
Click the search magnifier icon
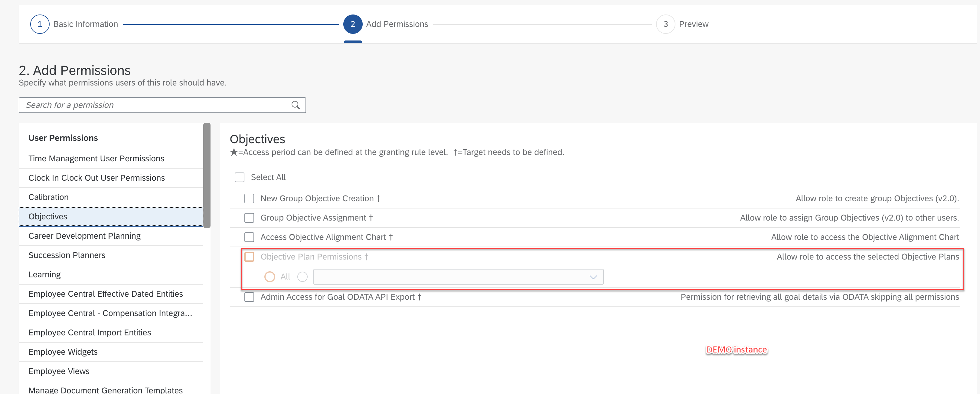296,105
